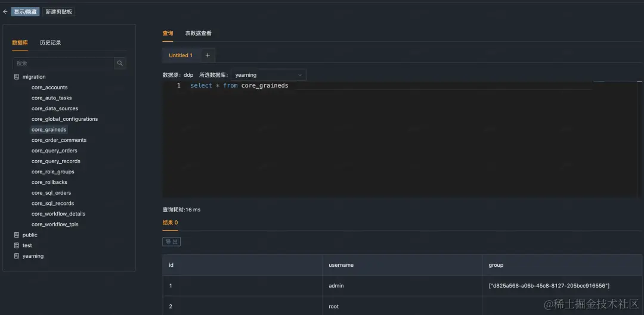Select table core_data_sources
Image resolution: width=644 pixels, height=315 pixels.
pos(55,108)
